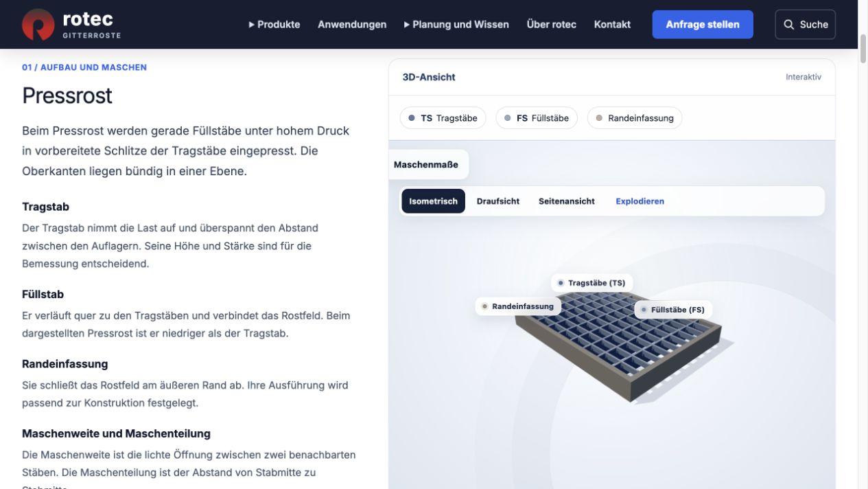
Task: Toggle the Randeinfassung legend chip
Action: point(635,118)
